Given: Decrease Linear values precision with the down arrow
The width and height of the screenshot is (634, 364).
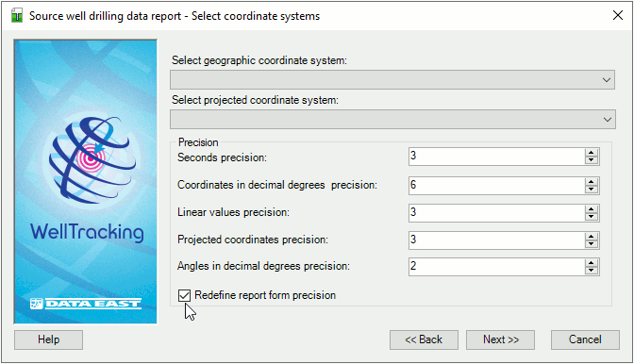Looking at the screenshot, I should point(592,217).
